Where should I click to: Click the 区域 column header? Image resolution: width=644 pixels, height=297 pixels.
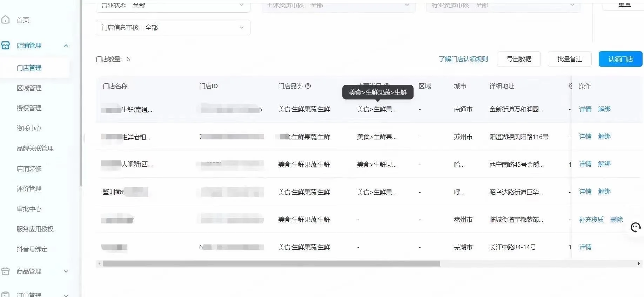click(x=425, y=86)
